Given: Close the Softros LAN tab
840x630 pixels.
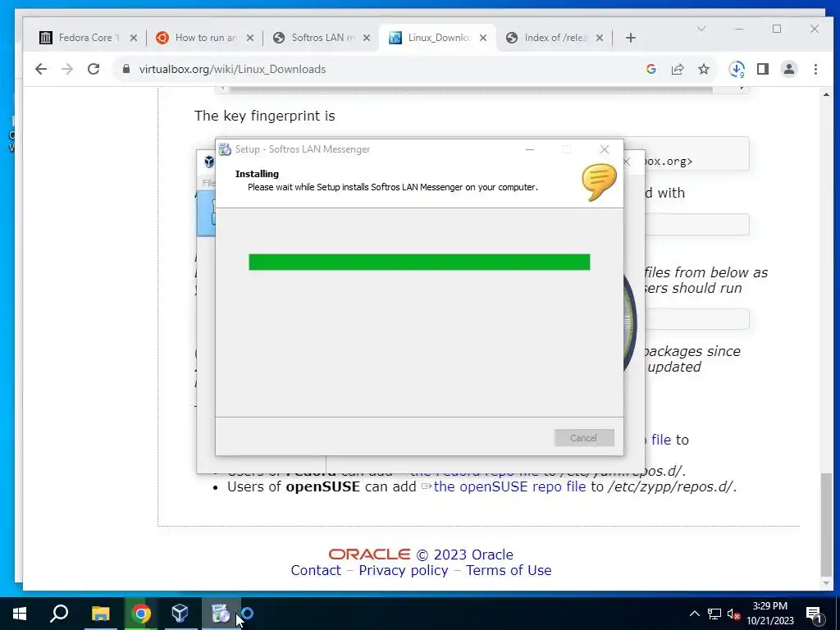Looking at the screenshot, I should click(x=367, y=38).
